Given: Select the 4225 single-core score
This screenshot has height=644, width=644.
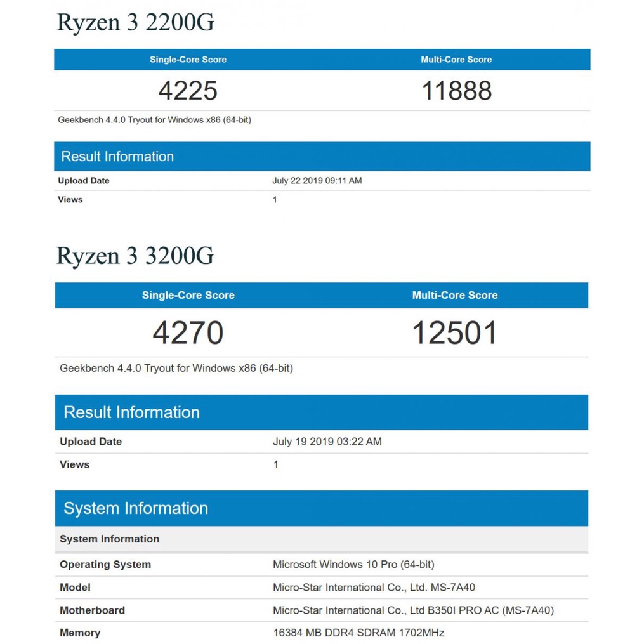Looking at the screenshot, I should pyautogui.click(x=188, y=91).
